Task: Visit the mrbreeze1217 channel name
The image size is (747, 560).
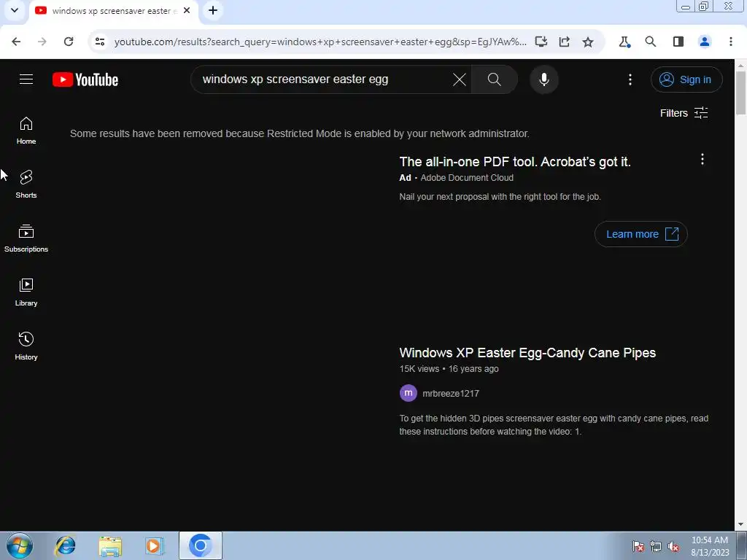Action: click(x=451, y=393)
